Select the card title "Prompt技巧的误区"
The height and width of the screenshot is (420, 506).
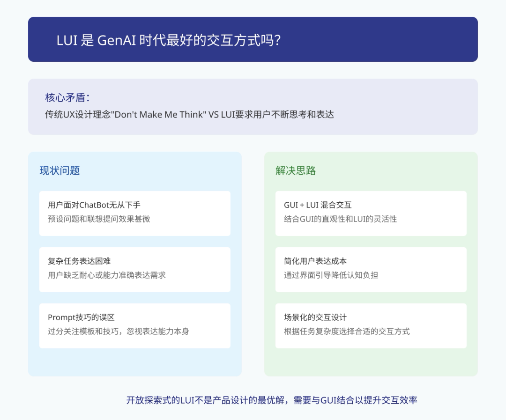(82, 317)
